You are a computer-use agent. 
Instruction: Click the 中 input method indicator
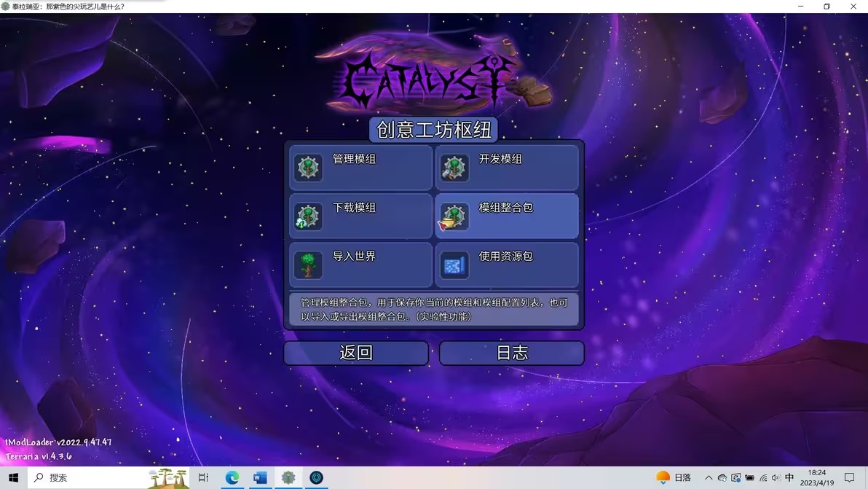click(791, 478)
